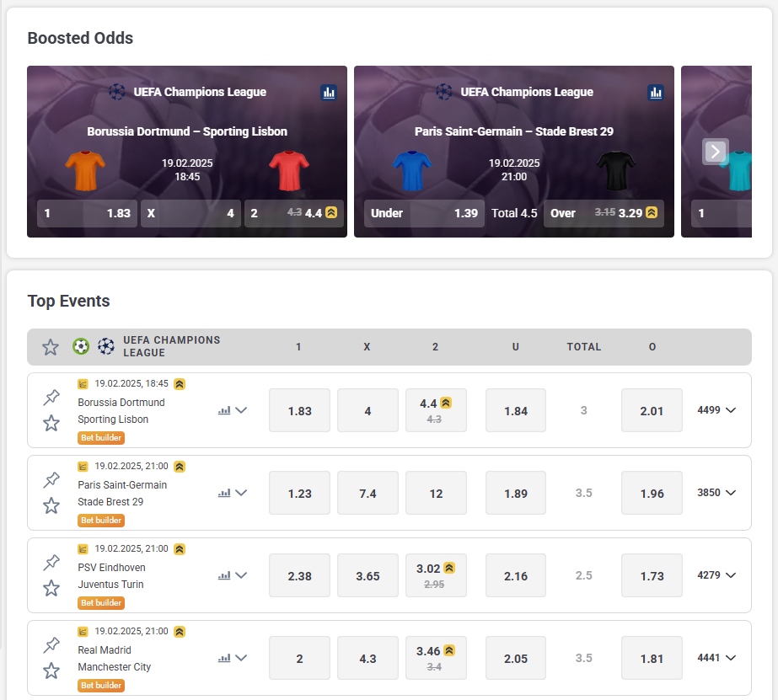The height and width of the screenshot is (700, 778).
Task: Pick boosted 3.02 Juventus win
Action: [x=436, y=575]
